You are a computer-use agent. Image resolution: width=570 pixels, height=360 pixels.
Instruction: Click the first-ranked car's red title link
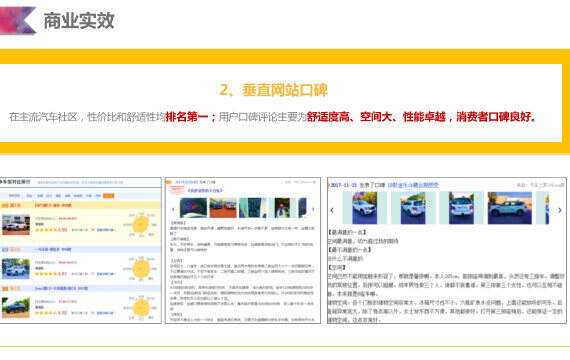pos(53,205)
